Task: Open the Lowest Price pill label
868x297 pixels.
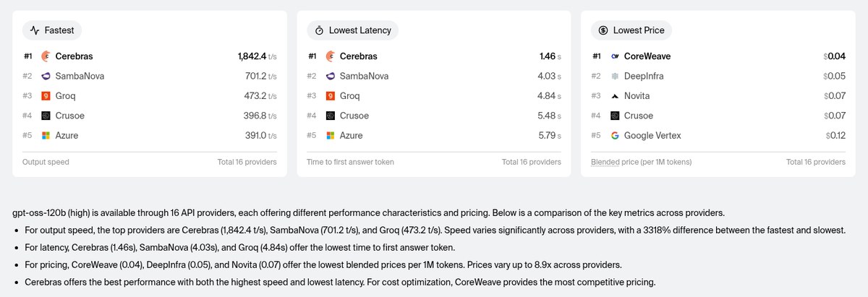Action: click(x=631, y=30)
